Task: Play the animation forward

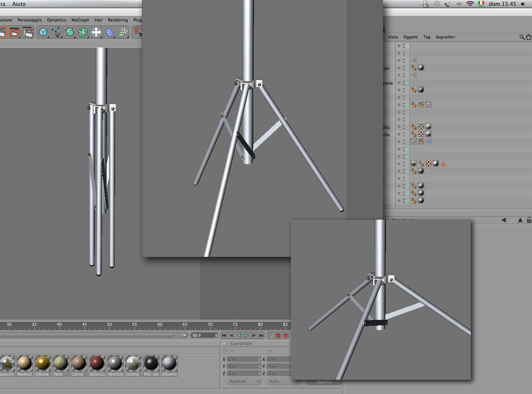Action: point(246,335)
